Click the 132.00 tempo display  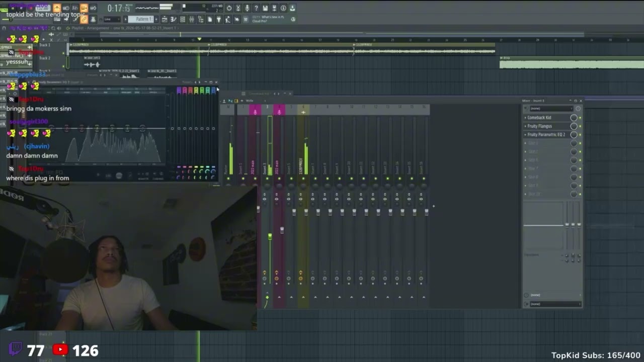coord(43,8)
